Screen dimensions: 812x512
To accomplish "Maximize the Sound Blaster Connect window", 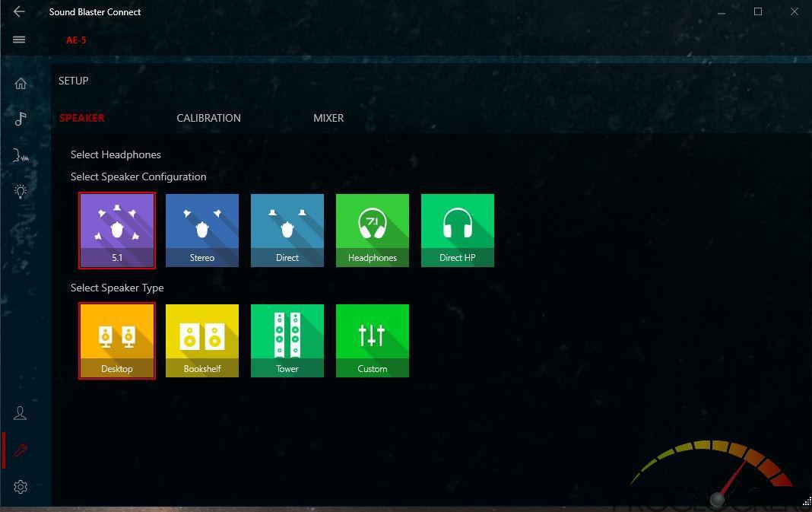I will pos(757,11).
